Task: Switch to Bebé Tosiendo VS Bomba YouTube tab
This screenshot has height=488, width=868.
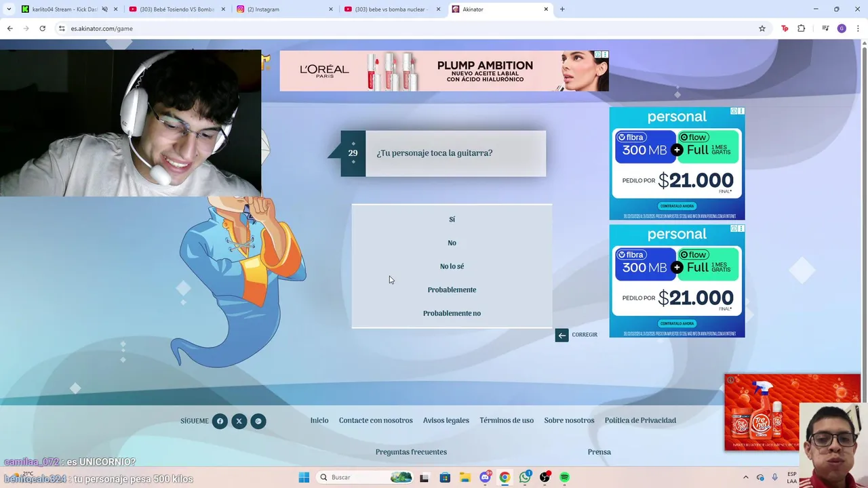Action: (176, 9)
